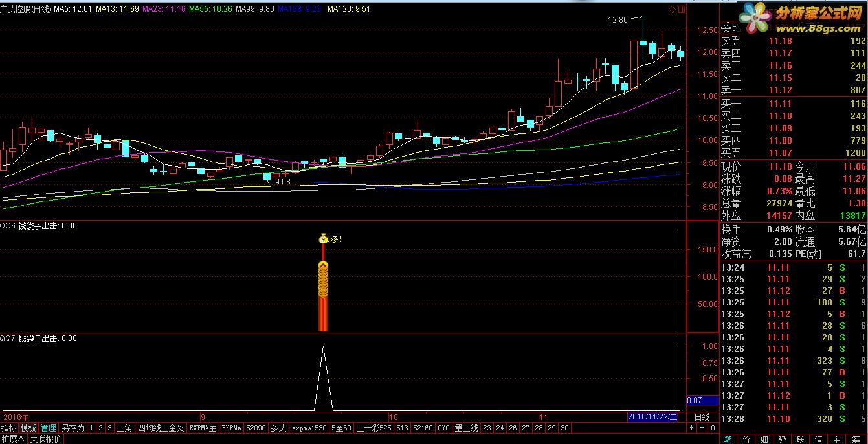Click the 2016/11/22 date label
868x444 pixels.
click(652, 417)
